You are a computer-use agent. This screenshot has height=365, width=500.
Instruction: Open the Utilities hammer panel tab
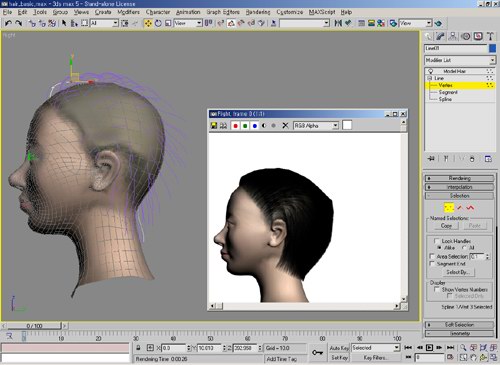(490, 36)
